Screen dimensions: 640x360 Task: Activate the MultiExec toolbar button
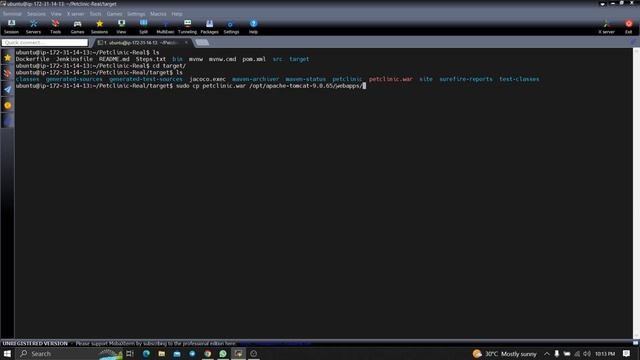[165, 27]
